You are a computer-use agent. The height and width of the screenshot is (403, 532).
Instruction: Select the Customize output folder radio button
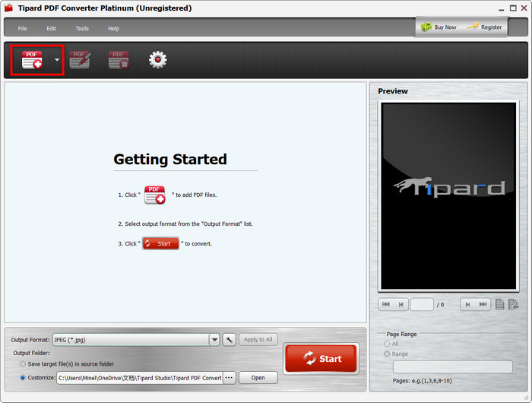(x=23, y=378)
